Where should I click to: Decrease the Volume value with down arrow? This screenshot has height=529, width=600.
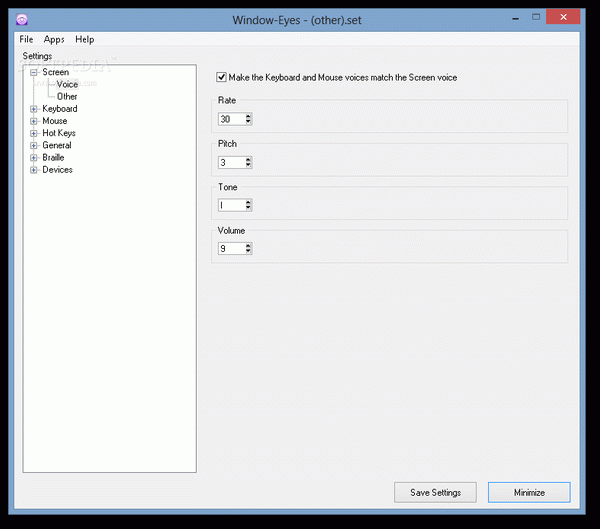[x=248, y=251]
